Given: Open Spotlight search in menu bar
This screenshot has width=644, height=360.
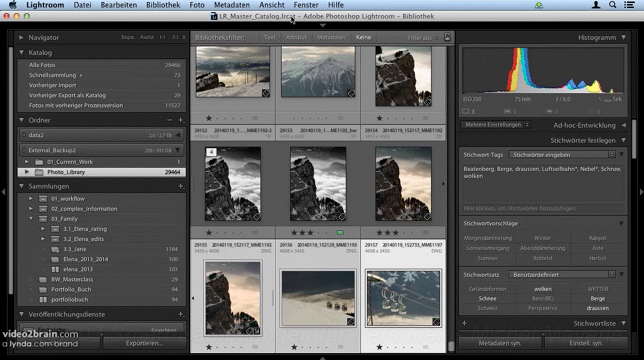Looking at the screenshot, I should tap(613, 5).
